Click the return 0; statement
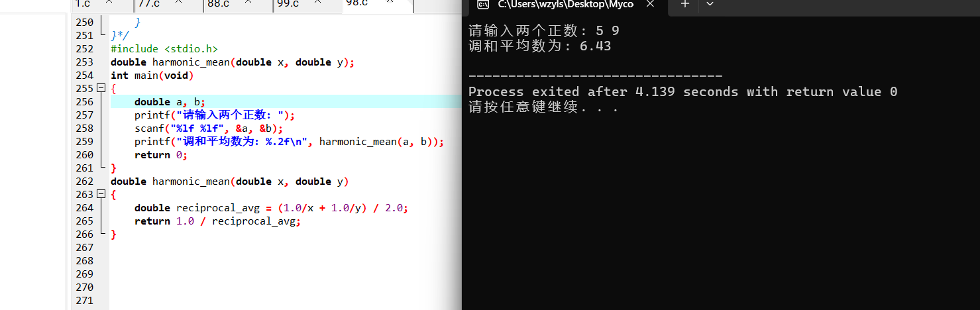This screenshot has width=980, height=310. point(161,155)
